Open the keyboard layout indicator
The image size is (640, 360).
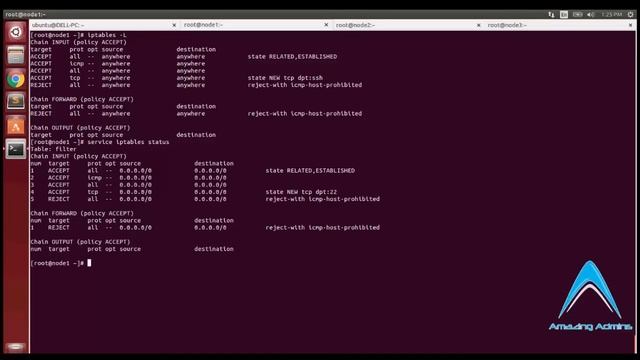click(564, 14)
